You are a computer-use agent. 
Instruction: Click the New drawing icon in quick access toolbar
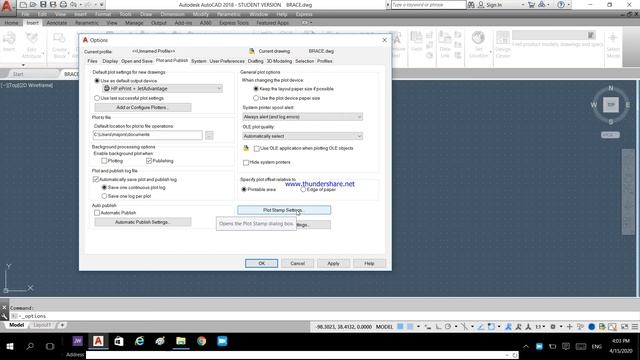pos(23,5)
